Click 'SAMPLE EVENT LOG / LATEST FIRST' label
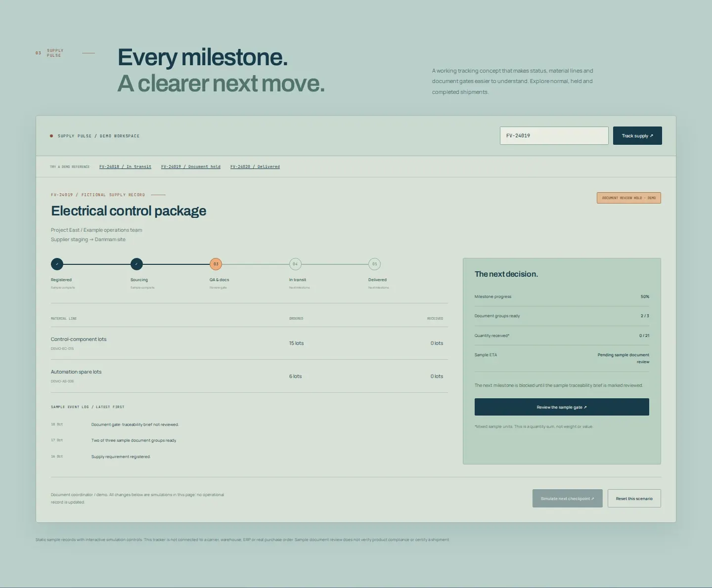Viewport: 712px width, 588px height. pos(88,407)
